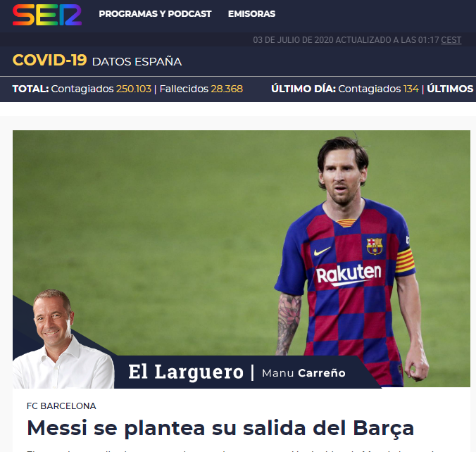Select the total Contagiados 250.103 figure
The image size is (476, 452).
tap(101, 89)
